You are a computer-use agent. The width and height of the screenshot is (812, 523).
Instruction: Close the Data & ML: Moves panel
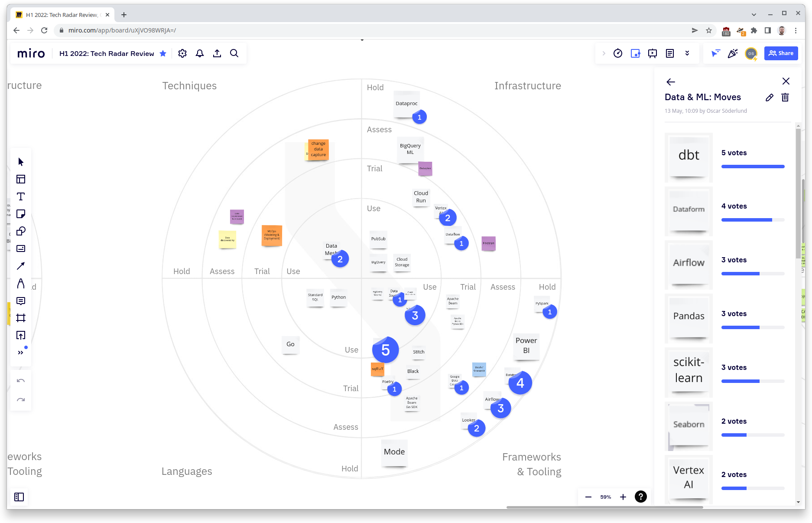(x=786, y=81)
